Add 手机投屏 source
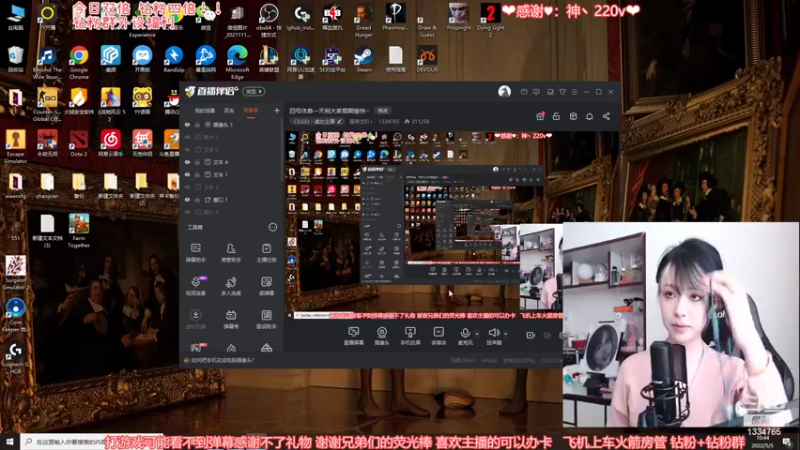The height and width of the screenshot is (450, 800). click(x=410, y=336)
